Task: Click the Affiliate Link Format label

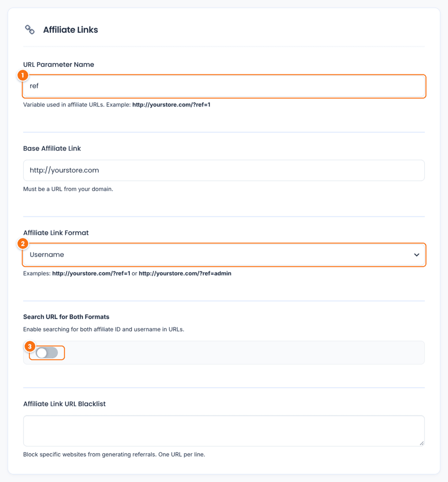Action: [55, 233]
